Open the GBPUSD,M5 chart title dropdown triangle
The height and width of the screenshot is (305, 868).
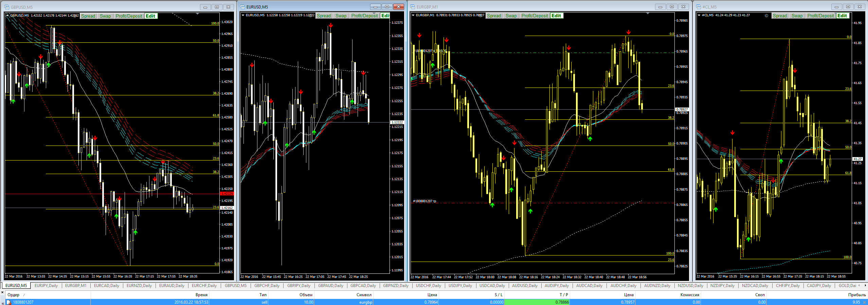pos(7,15)
